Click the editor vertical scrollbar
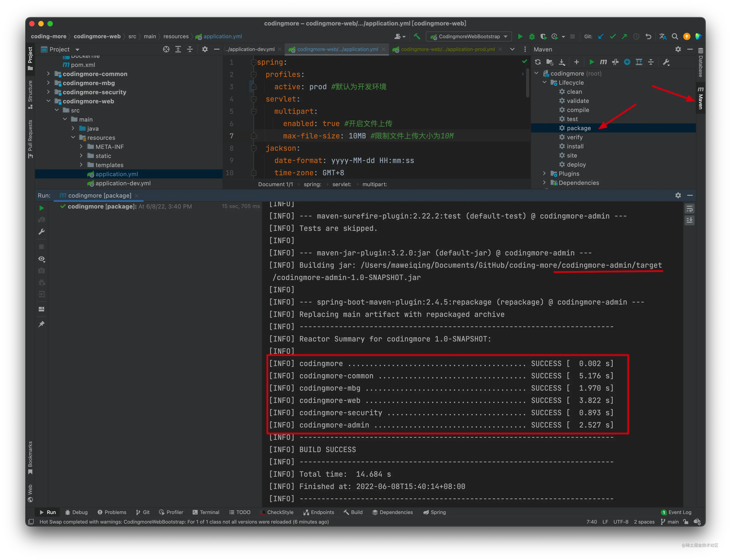731x560 pixels. coord(527,83)
